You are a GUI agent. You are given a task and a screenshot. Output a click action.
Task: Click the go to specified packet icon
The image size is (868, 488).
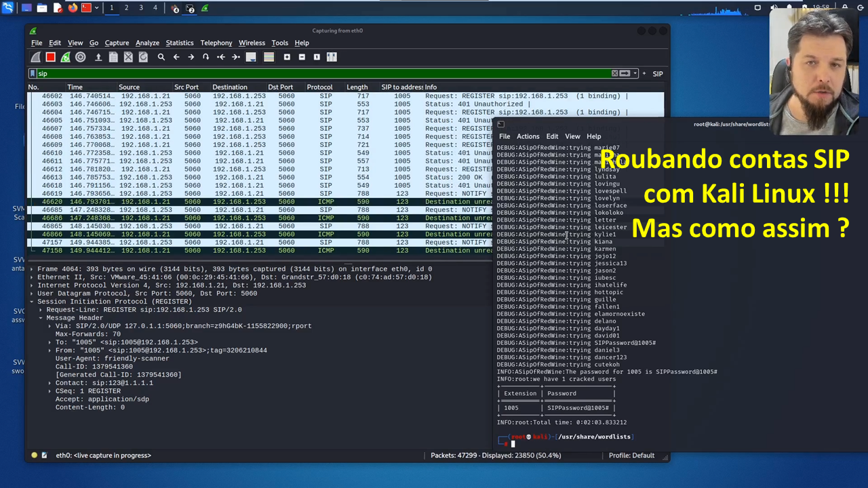click(x=205, y=57)
